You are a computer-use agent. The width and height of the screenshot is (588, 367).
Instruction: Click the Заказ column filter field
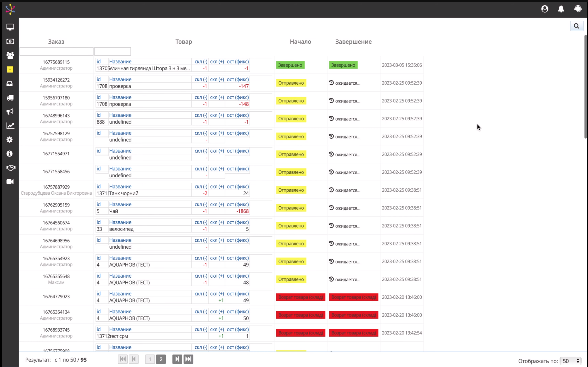(56, 51)
